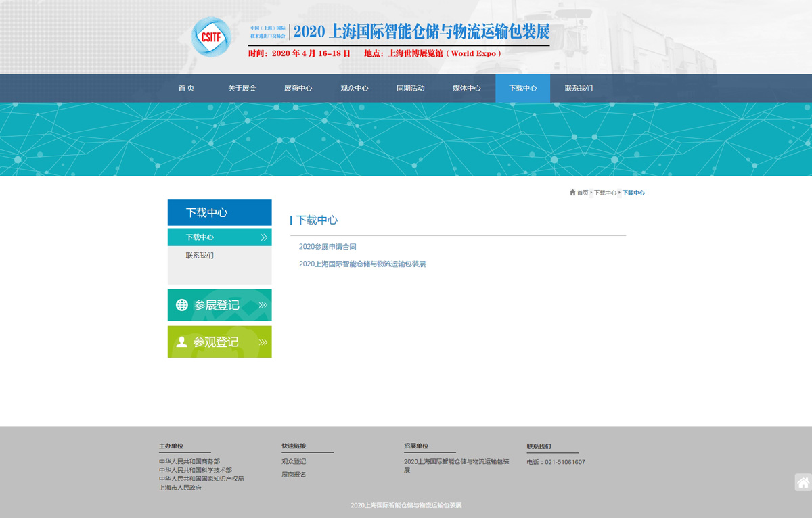Click the arrows on the 参展登记 banner

263,305
